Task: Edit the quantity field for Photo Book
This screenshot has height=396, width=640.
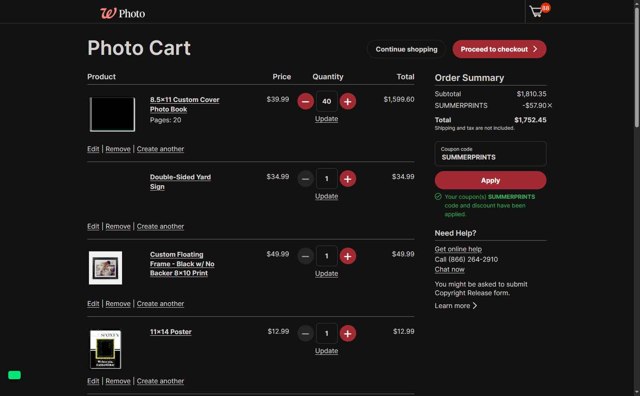Action: 327,101
